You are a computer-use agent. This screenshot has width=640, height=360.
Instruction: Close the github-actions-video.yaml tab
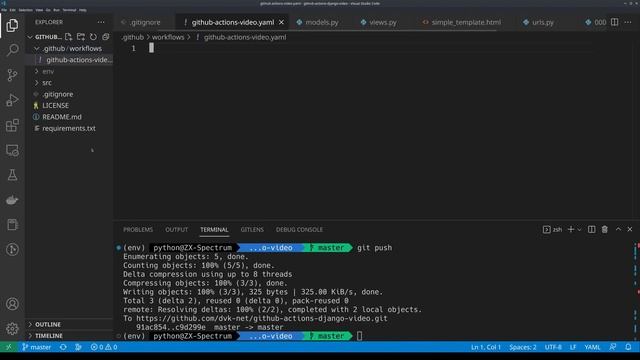coord(281,22)
